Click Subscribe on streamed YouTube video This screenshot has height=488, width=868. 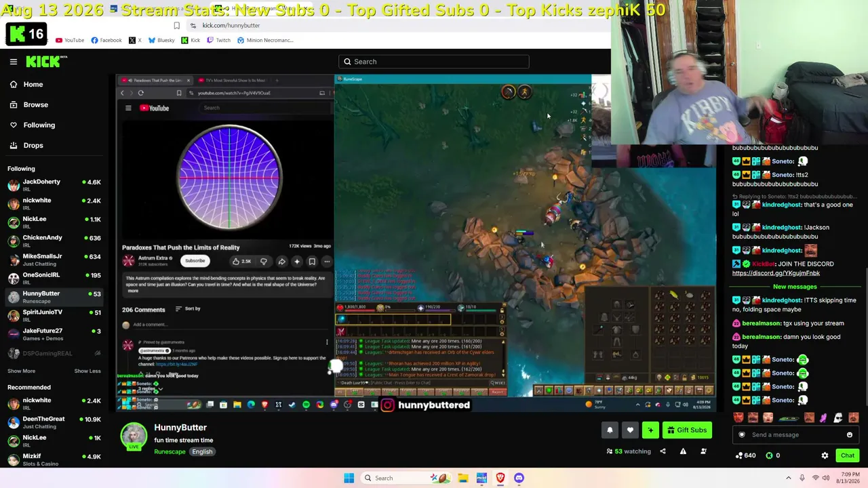pyautogui.click(x=195, y=261)
